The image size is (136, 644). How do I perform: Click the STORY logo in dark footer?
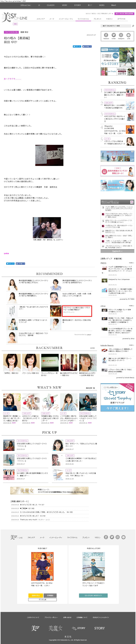pos(99,628)
